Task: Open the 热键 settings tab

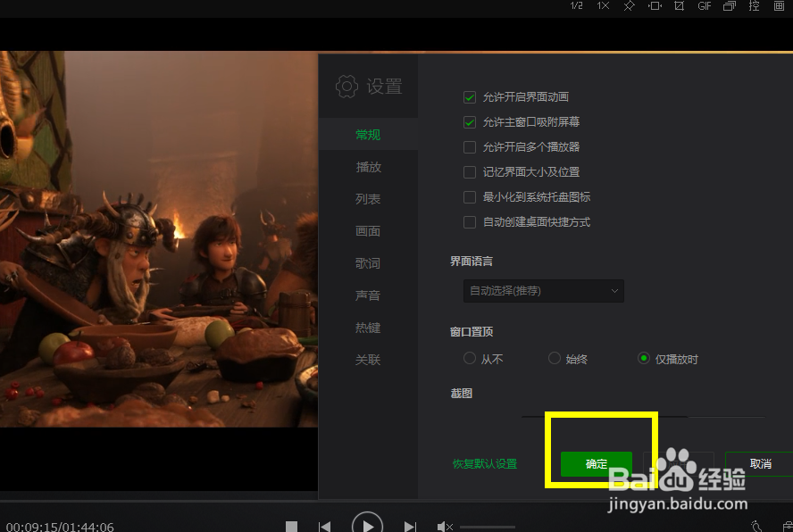Action: click(x=368, y=328)
